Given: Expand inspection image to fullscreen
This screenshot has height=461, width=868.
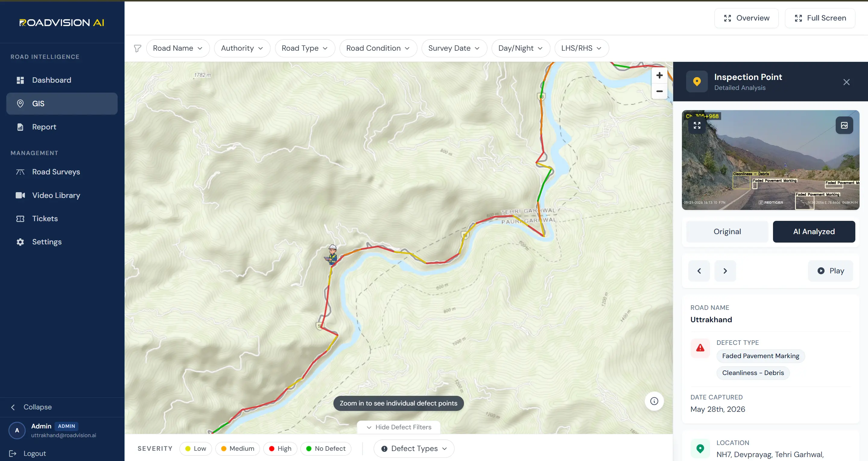Looking at the screenshot, I should coord(697,126).
